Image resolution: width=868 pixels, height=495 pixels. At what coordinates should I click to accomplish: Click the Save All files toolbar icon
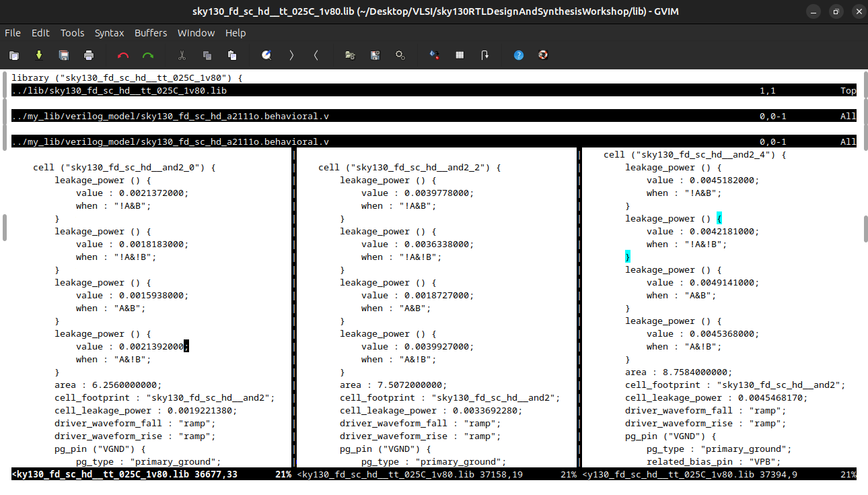63,55
